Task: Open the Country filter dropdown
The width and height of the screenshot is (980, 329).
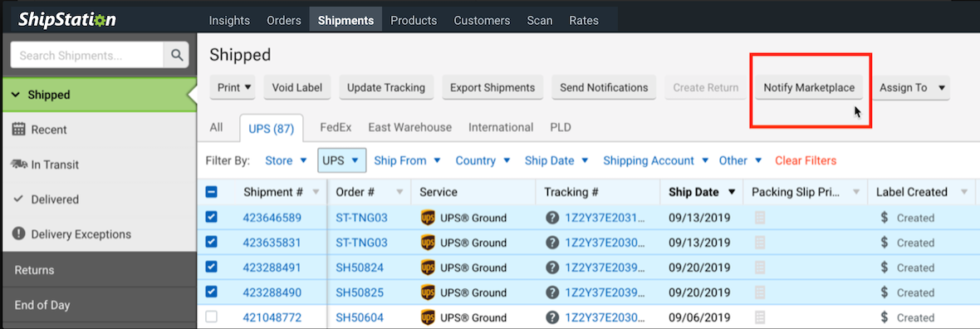Action: (483, 160)
